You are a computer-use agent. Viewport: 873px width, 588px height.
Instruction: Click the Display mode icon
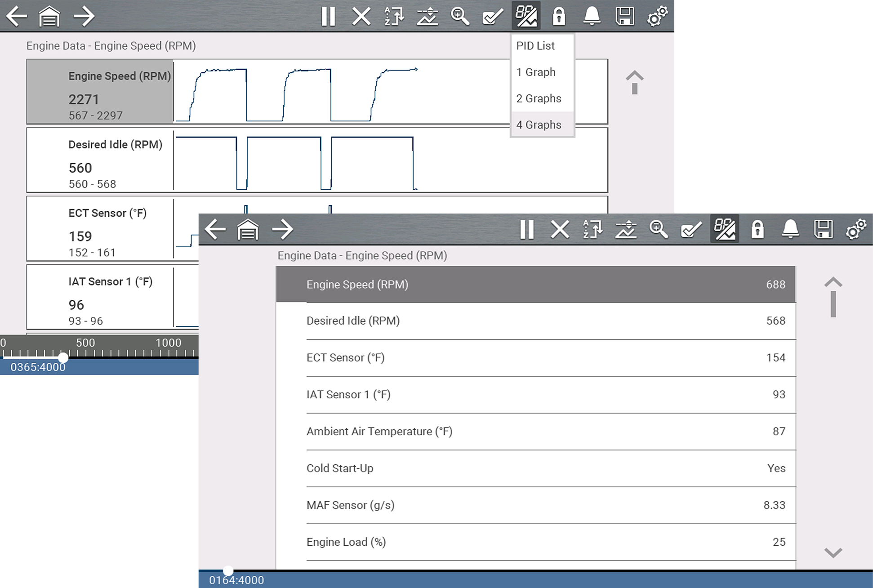[526, 16]
